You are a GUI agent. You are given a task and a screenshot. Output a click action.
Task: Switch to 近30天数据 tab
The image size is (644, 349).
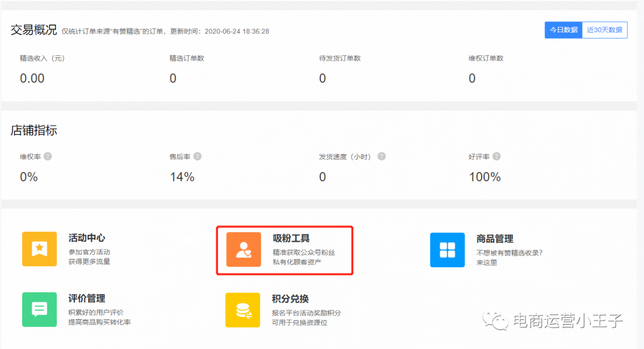pyautogui.click(x=604, y=30)
